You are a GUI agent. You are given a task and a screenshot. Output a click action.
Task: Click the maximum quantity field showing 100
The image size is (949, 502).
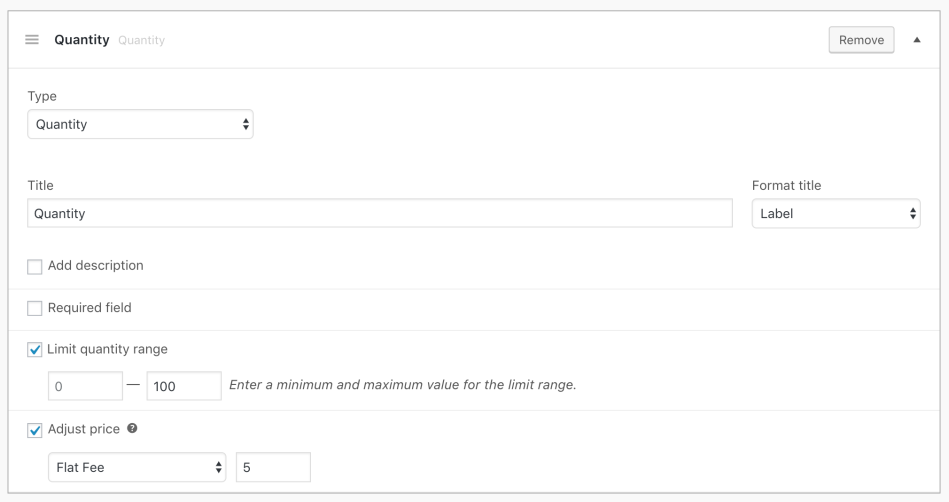(184, 386)
